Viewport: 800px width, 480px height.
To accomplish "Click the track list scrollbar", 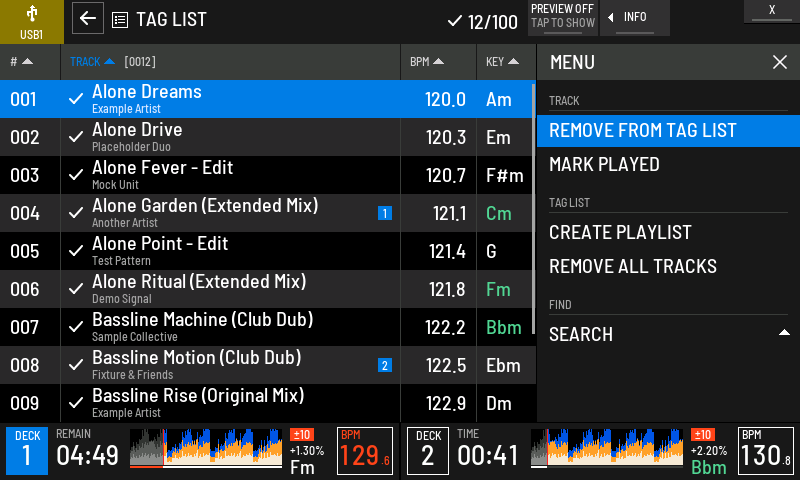I will click(534, 209).
